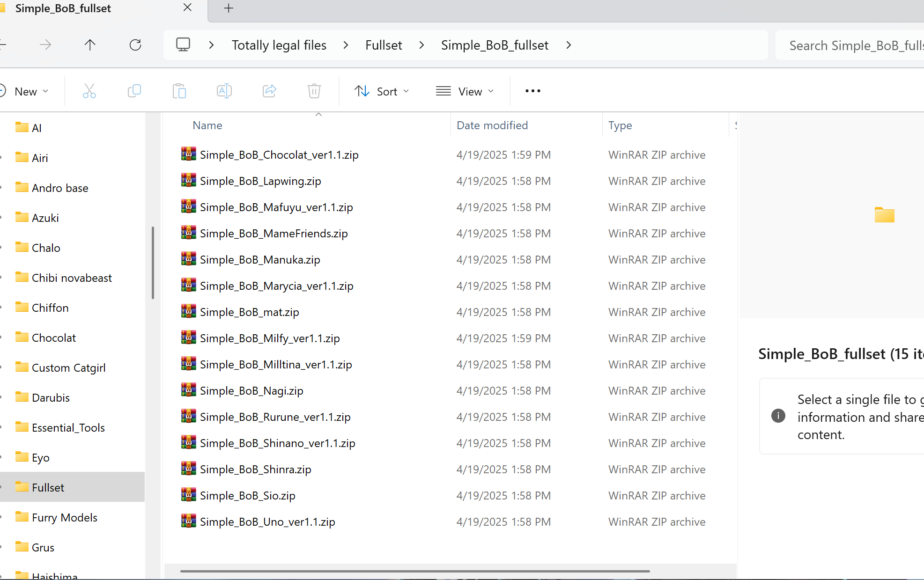Screen dimensions: 924x580
Task: Expand chevron after Fullset breadcrumb
Action: 422,45
